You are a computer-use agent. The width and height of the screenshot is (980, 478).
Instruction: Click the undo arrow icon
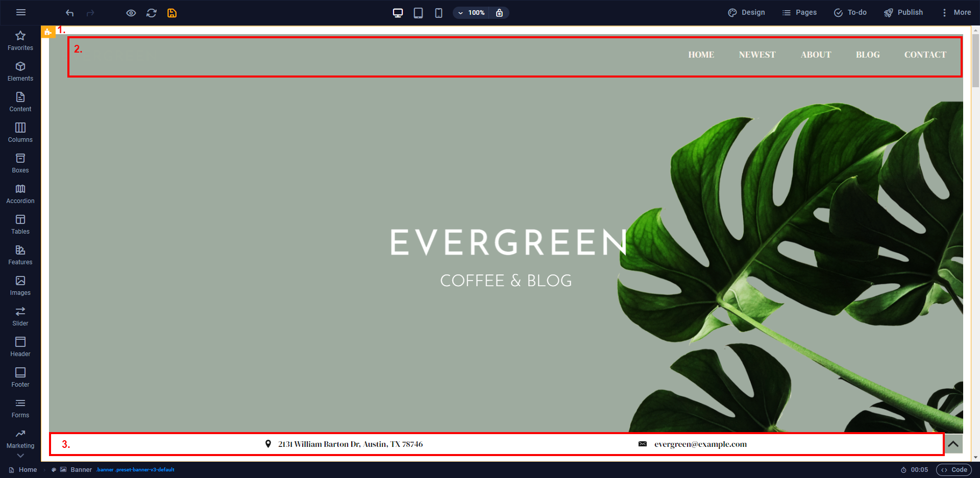pos(70,13)
